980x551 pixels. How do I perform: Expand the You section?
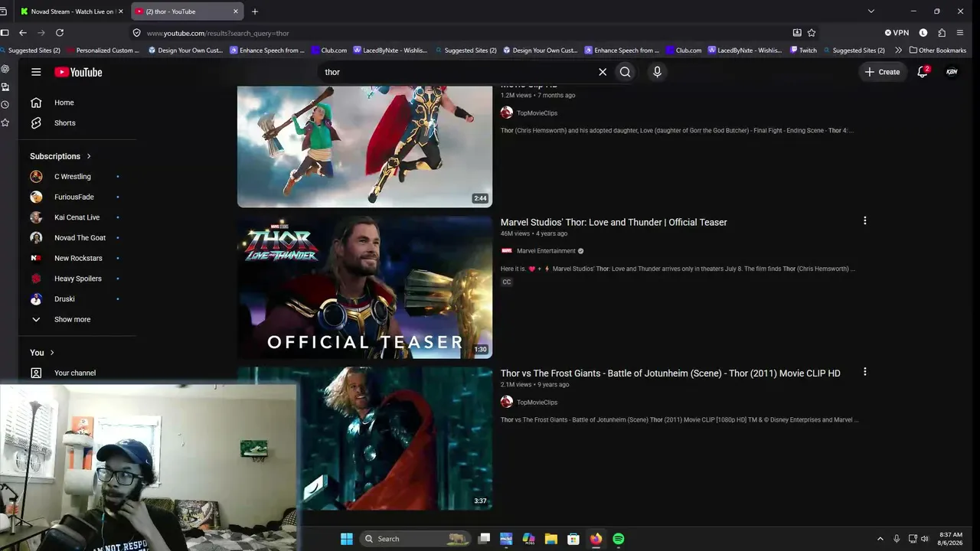(x=42, y=353)
